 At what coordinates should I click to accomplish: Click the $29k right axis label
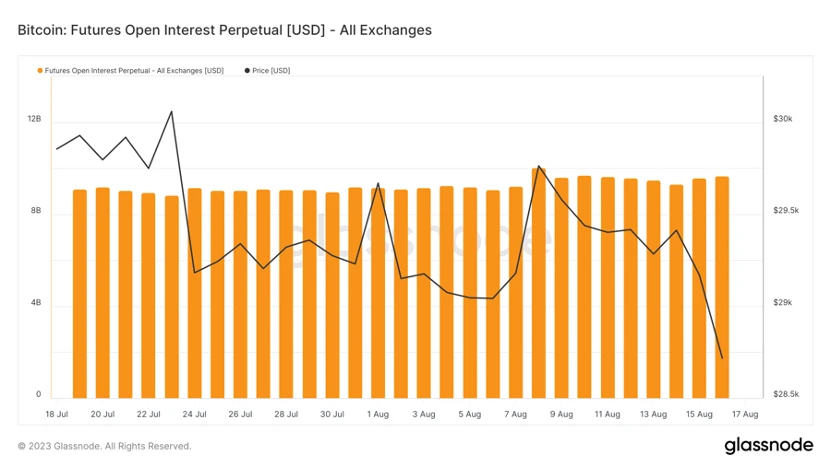pyautogui.click(x=783, y=303)
